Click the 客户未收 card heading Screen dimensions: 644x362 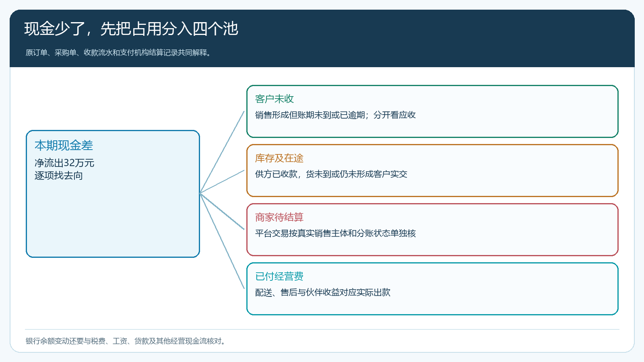tap(275, 99)
